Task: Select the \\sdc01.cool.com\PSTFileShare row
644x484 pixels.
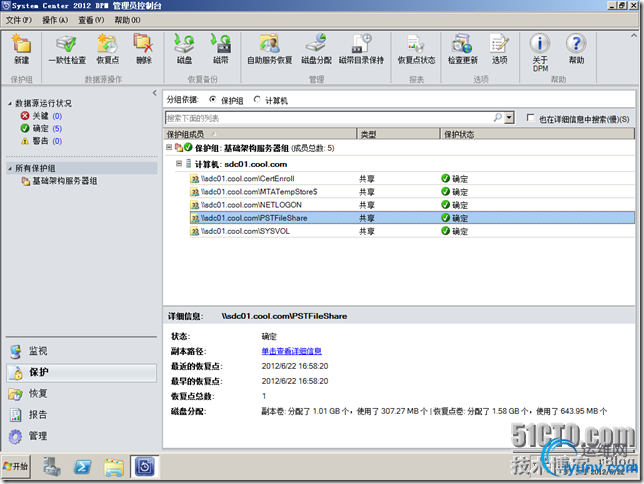Action: point(412,218)
